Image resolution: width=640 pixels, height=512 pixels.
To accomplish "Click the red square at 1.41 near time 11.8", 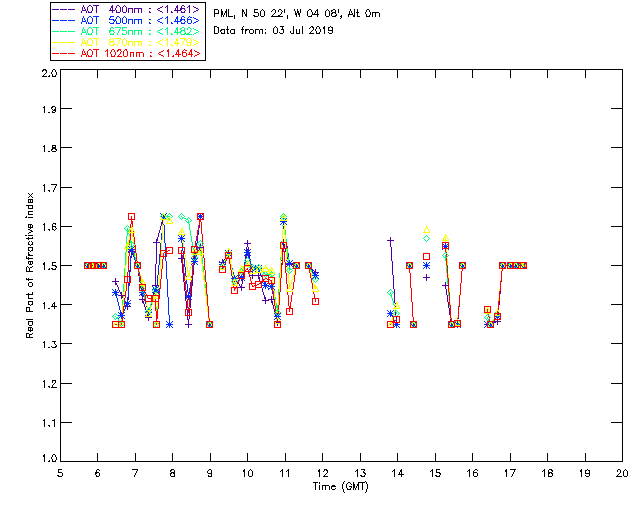I will point(316,301).
